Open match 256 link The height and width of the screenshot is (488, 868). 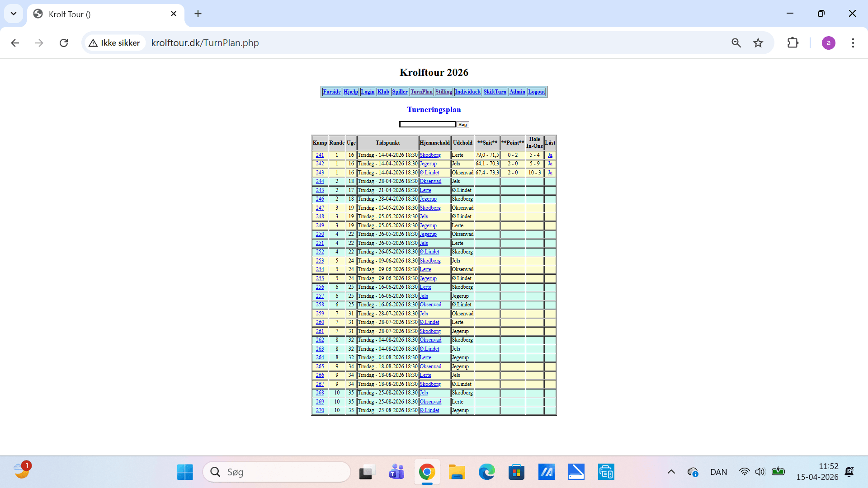[320, 287]
